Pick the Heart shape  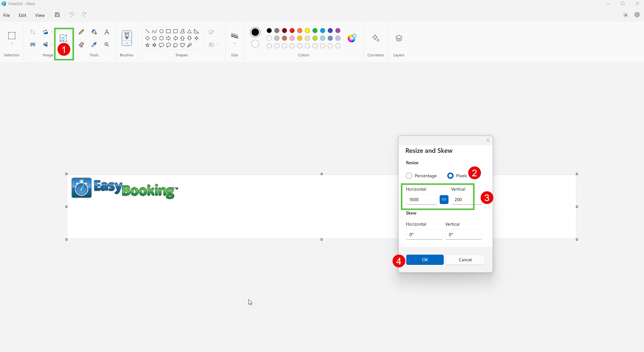click(x=182, y=45)
